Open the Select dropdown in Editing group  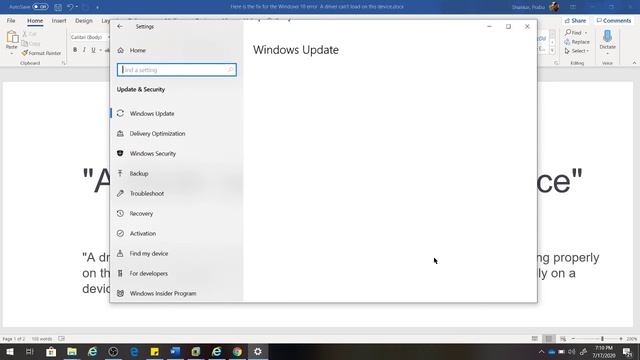click(577, 51)
